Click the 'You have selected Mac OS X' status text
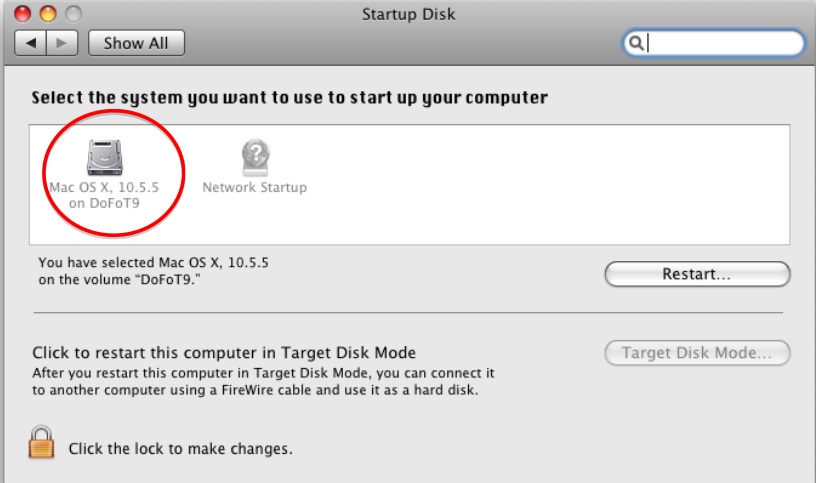This screenshot has height=483, width=816. coord(154,271)
